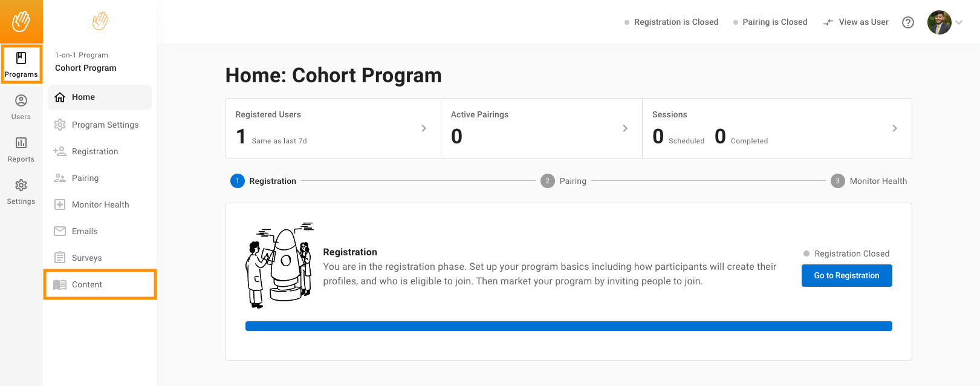Expand the Registered Users card chevron
The width and height of the screenshot is (980, 386).
click(x=424, y=128)
